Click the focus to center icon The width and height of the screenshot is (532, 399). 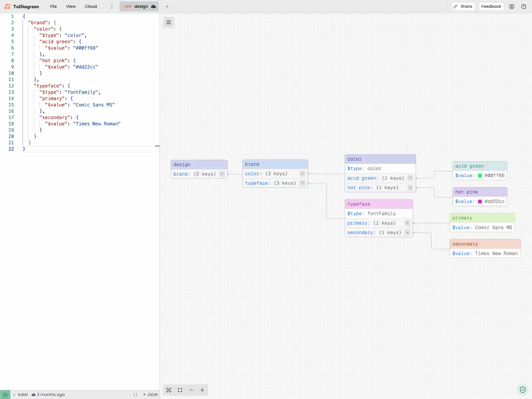click(169, 390)
